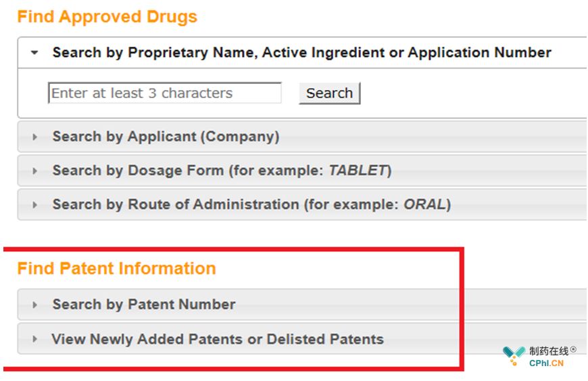This screenshot has width=588, height=381.
Task: Click the CPhI butterfly logo icon
Action: (514, 355)
